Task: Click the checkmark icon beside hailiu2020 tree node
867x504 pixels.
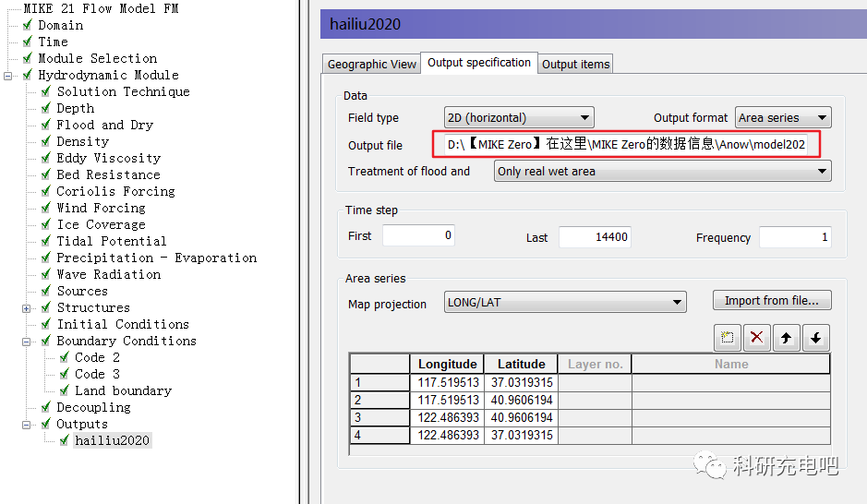Action: click(64, 440)
